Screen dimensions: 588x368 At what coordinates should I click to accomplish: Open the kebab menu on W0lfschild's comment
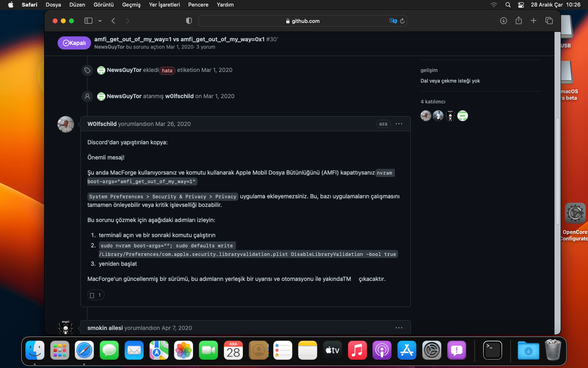[399, 123]
